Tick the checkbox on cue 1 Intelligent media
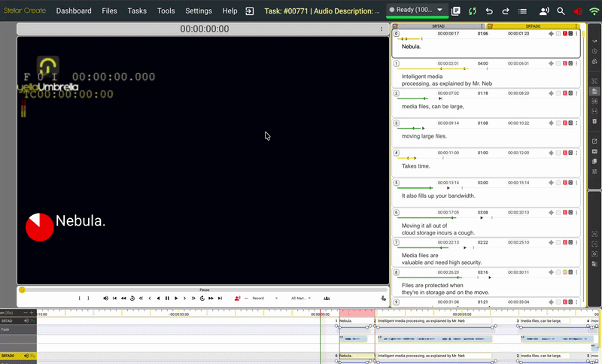 (558, 63)
